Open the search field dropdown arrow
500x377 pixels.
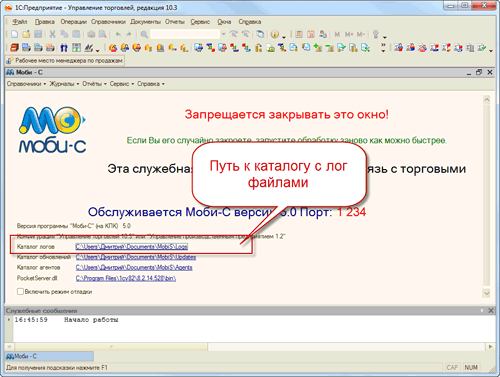click(223, 34)
